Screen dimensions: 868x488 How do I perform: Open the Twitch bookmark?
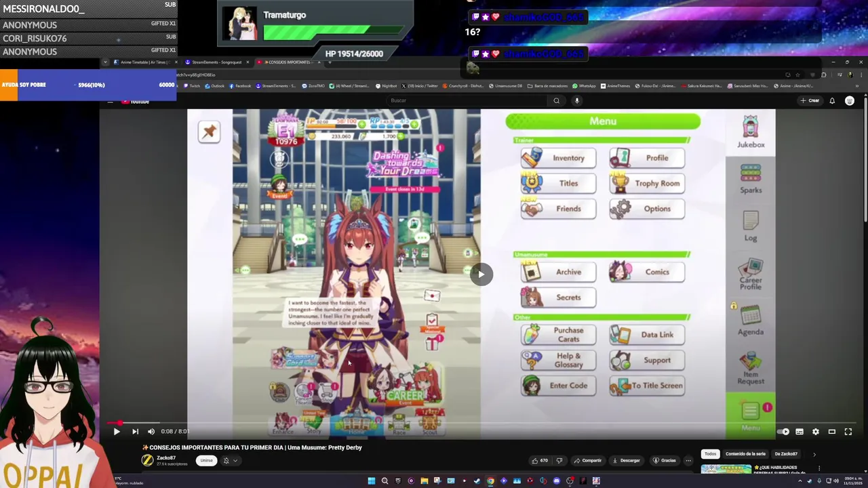coord(192,86)
